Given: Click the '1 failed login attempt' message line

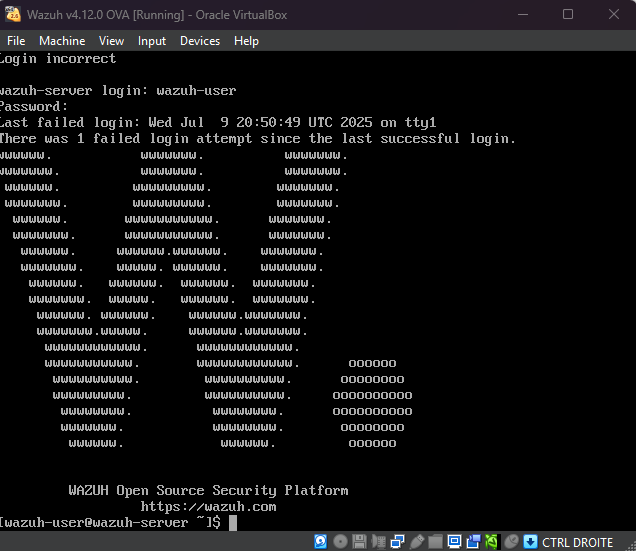Looking at the screenshot, I should tap(258, 138).
